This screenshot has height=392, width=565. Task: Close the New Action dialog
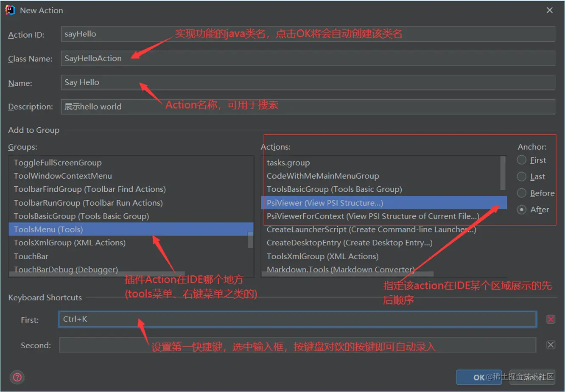pos(550,10)
